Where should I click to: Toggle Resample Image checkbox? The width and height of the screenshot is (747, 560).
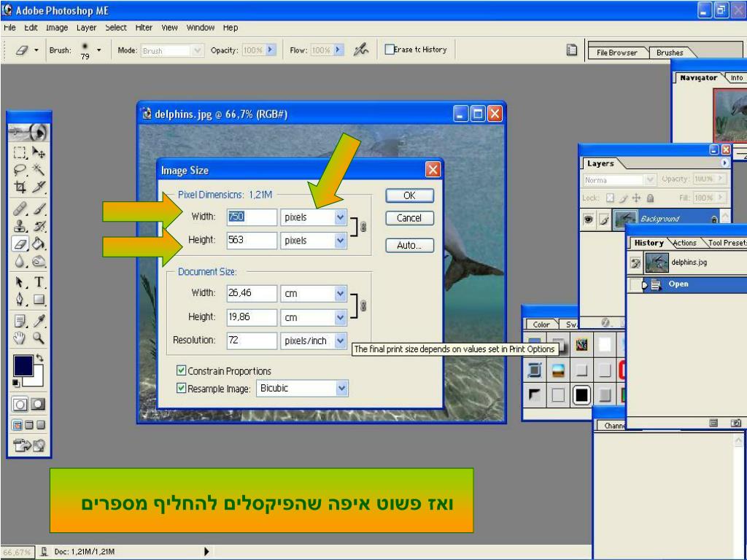181,388
